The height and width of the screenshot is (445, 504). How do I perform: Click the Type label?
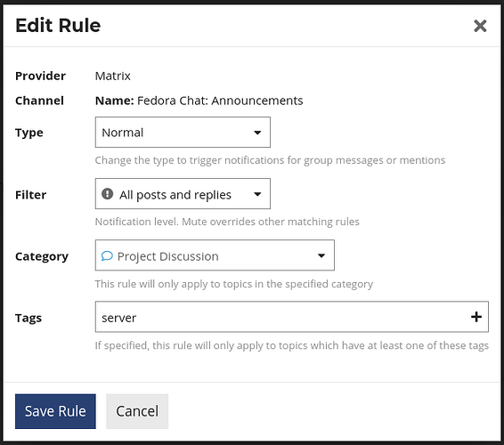click(x=29, y=133)
